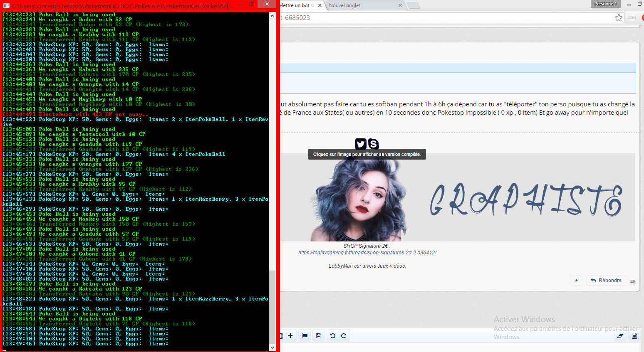Click 'We caught a Tentacool with 10 CP' line
Screen dimensions: 644x352
[x=74, y=134]
